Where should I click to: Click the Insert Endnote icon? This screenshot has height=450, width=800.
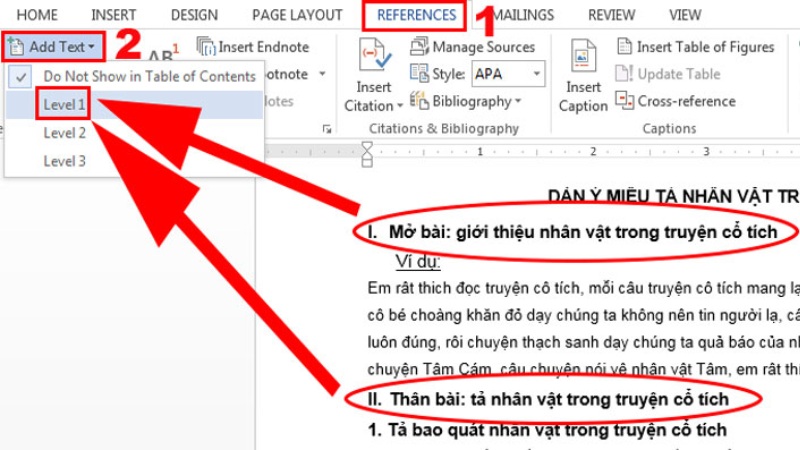coord(206,47)
